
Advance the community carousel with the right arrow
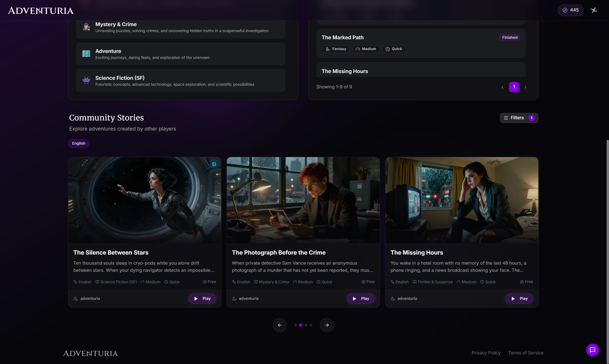tap(327, 325)
